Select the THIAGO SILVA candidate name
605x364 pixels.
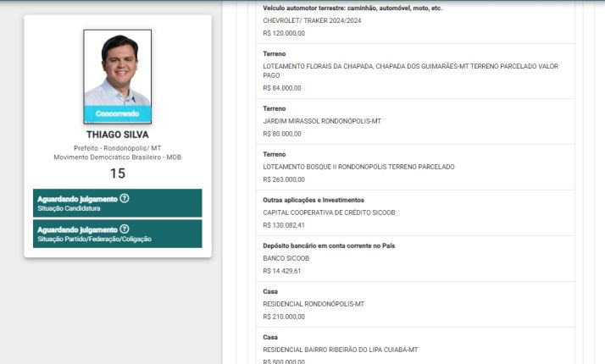point(117,135)
